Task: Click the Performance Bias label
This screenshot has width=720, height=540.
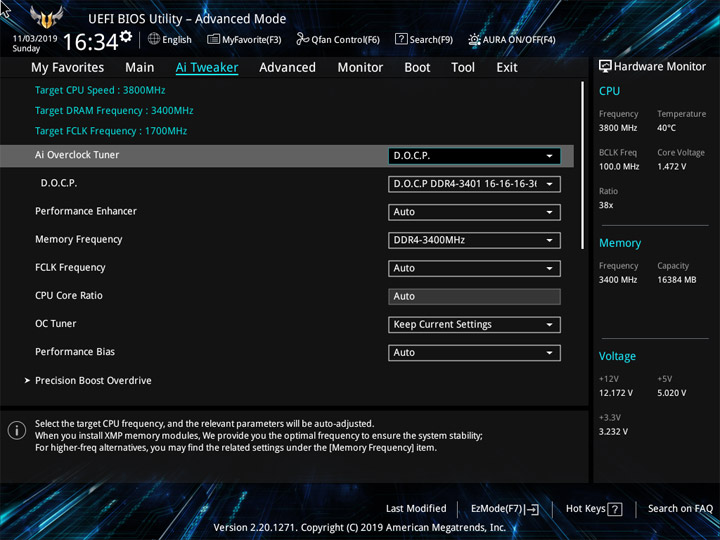Action: pyautogui.click(x=75, y=352)
